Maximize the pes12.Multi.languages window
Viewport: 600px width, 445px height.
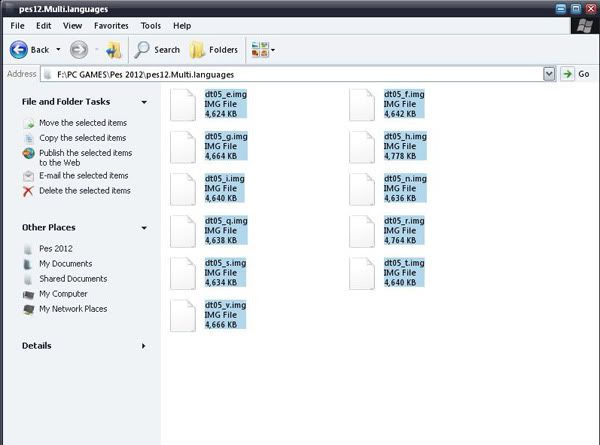click(576, 8)
